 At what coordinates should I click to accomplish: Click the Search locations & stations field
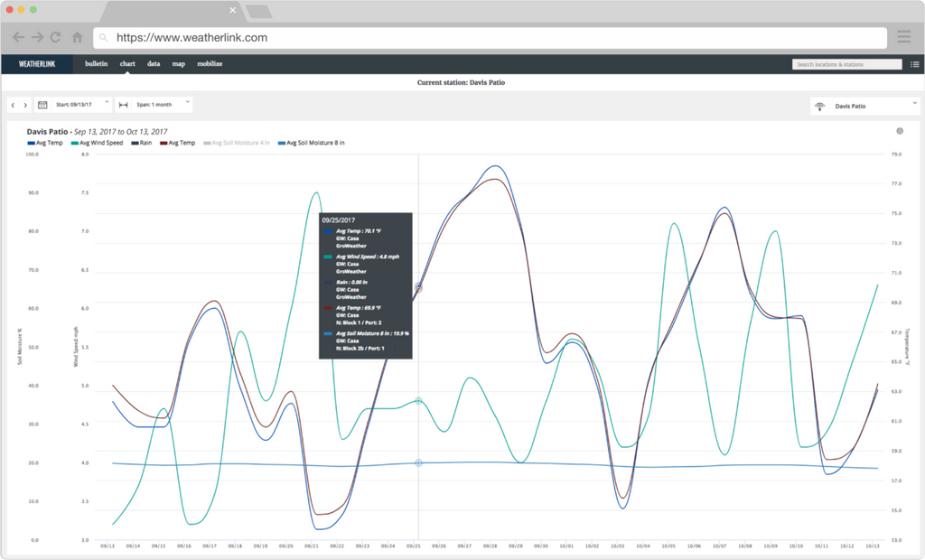click(x=846, y=64)
